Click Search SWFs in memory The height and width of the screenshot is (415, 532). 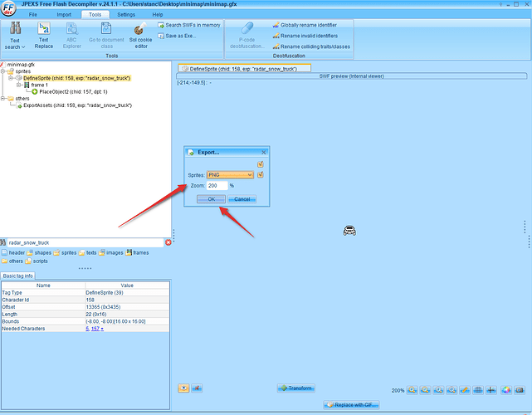[192, 25]
